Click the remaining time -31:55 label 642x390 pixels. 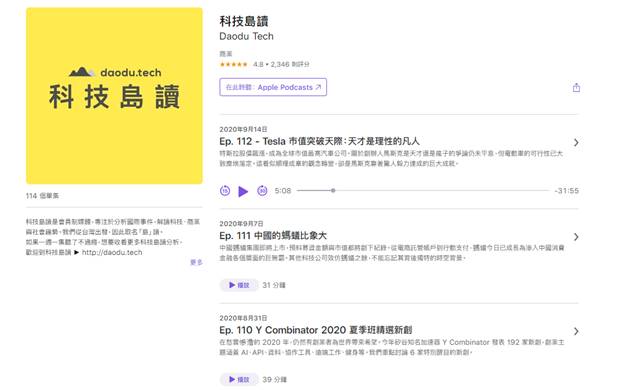pos(567,191)
